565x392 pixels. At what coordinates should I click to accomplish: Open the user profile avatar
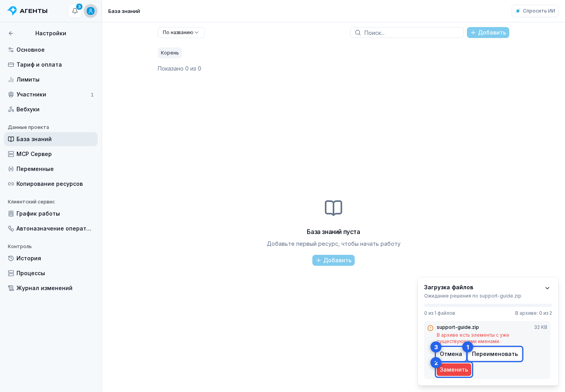click(x=91, y=11)
